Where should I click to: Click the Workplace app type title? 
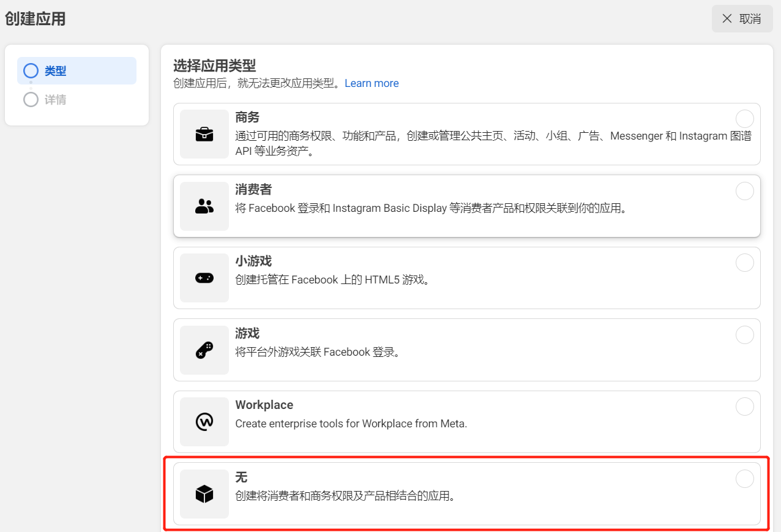264,405
